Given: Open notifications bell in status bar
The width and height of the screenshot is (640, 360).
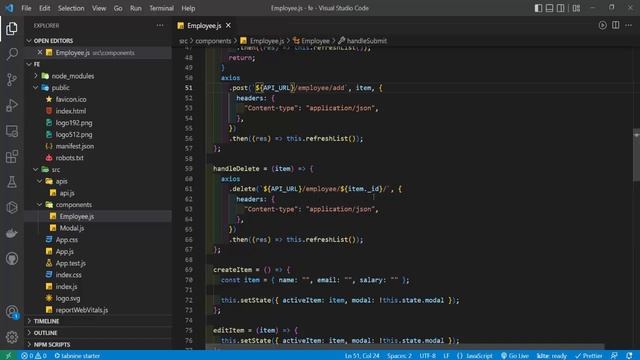Looking at the screenshot, I should tap(629, 356).
